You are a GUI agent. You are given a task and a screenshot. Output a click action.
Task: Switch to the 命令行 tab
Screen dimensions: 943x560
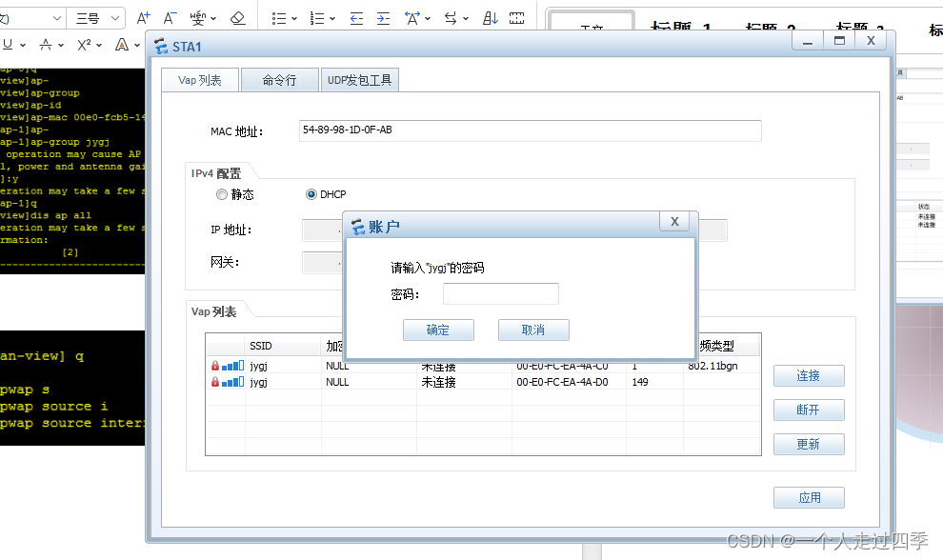coord(280,80)
